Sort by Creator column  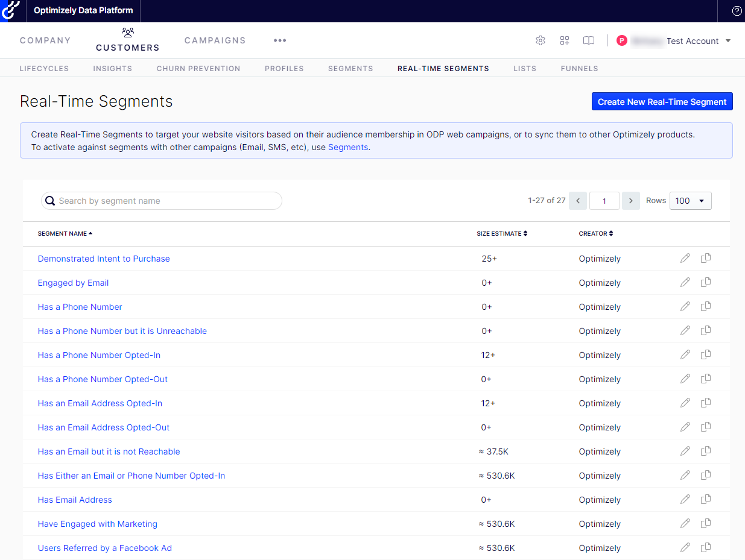click(596, 234)
